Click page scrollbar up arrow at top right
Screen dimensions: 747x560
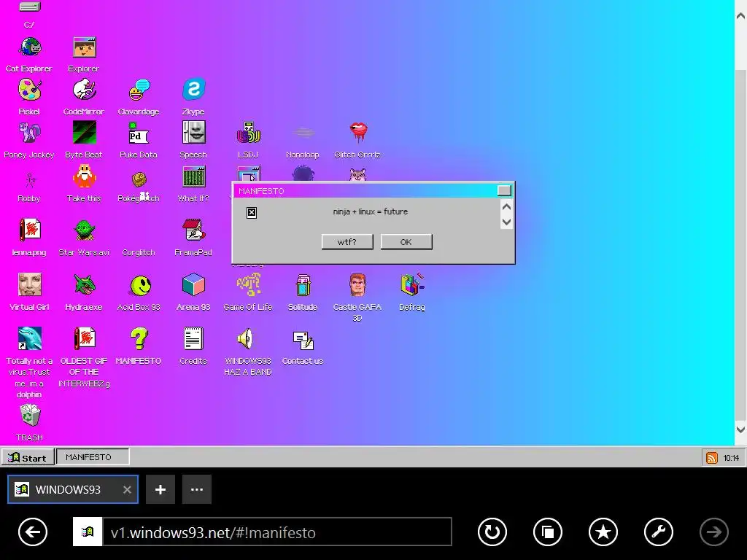[x=741, y=15]
